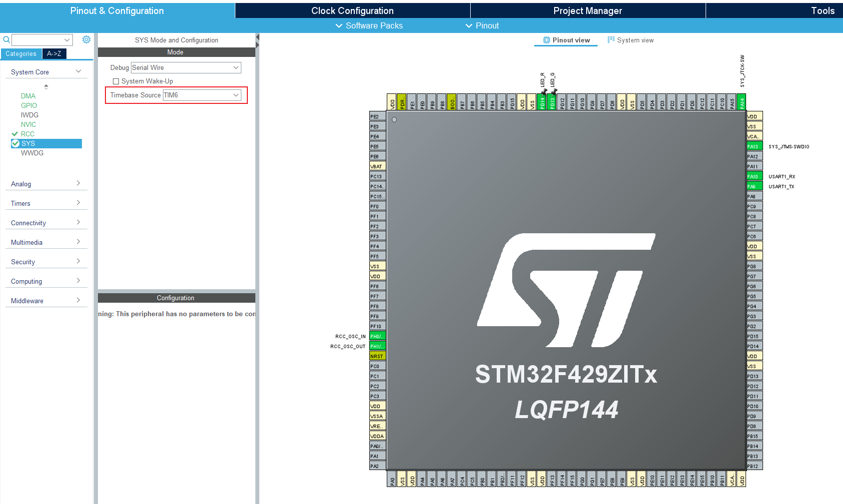Open the settings gear icon

86,39
